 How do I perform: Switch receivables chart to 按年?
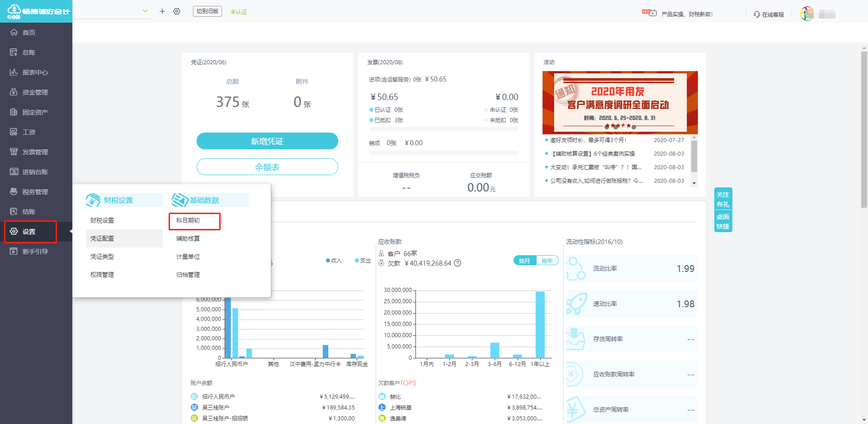(547, 261)
